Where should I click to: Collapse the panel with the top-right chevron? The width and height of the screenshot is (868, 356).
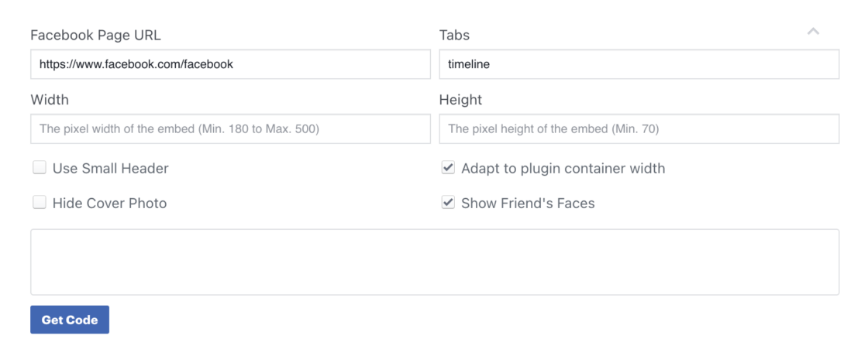click(813, 32)
